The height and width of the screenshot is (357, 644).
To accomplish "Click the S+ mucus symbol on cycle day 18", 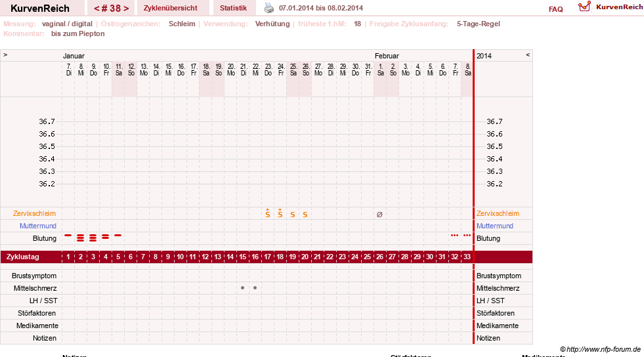I will coord(280,213).
